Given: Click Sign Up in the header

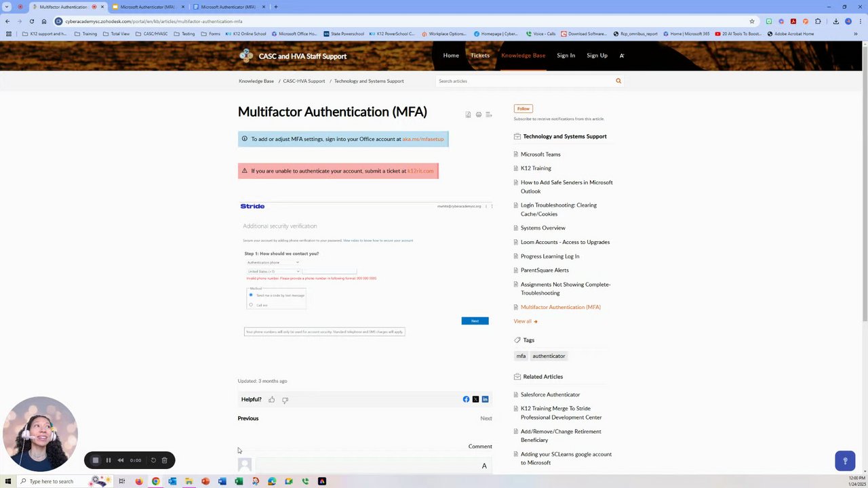Looking at the screenshot, I should point(597,56).
